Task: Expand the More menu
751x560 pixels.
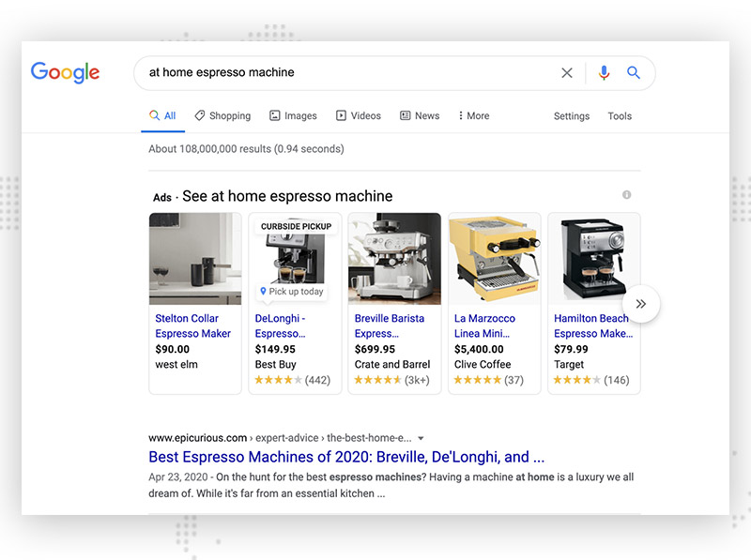Action: click(x=474, y=115)
